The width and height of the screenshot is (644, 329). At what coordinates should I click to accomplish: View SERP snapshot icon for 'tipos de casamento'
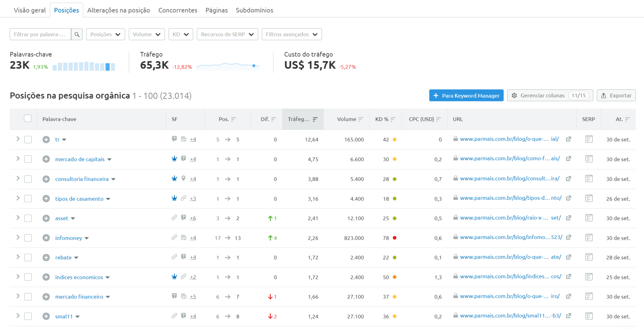click(x=589, y=198)
